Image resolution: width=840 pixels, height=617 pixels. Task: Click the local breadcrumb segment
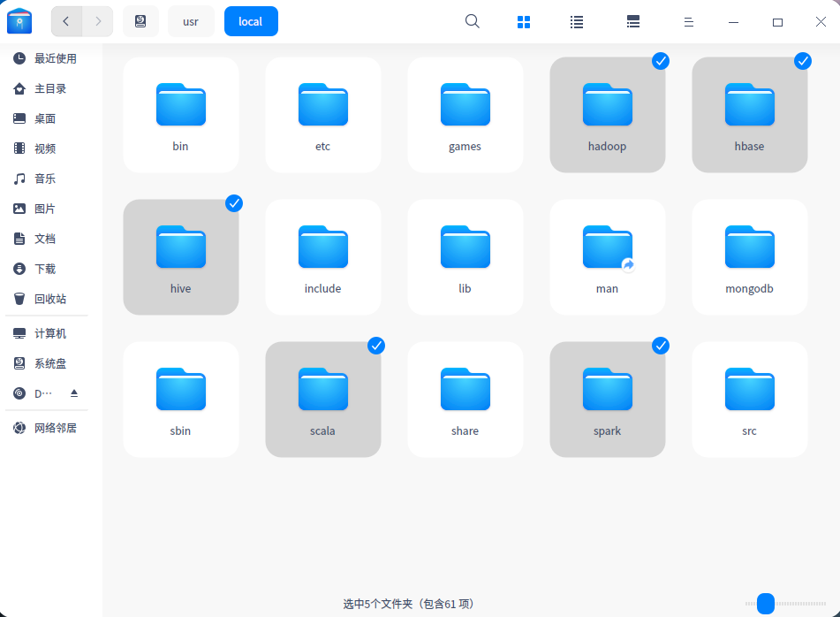[x=251, y=21]
